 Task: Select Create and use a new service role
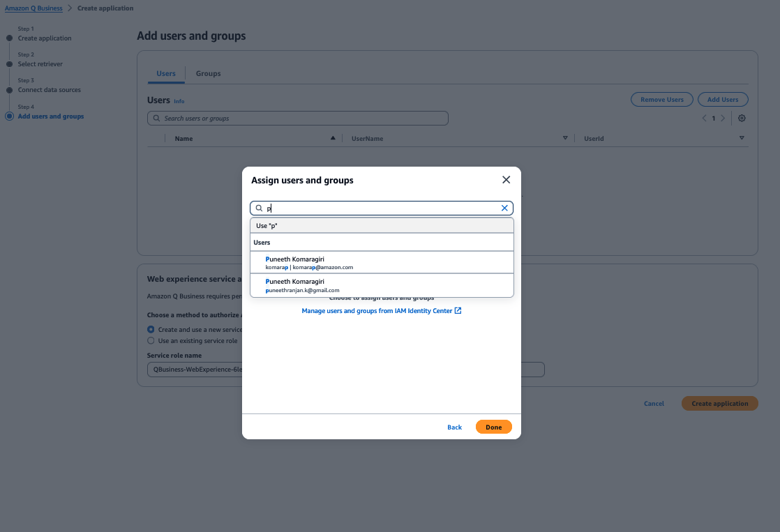(151, 329)
